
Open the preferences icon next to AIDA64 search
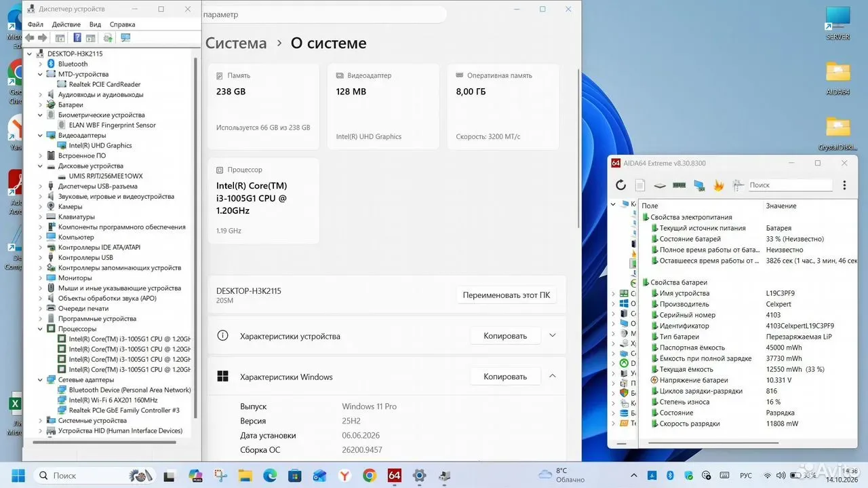[738, 185]
